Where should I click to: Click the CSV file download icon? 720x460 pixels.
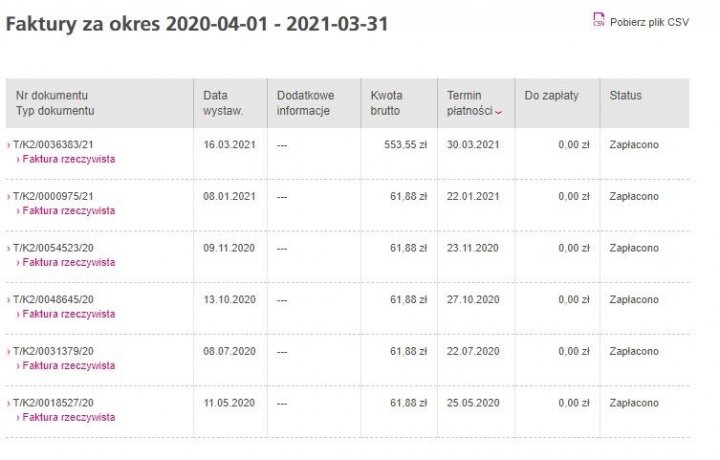click(599, 19)
